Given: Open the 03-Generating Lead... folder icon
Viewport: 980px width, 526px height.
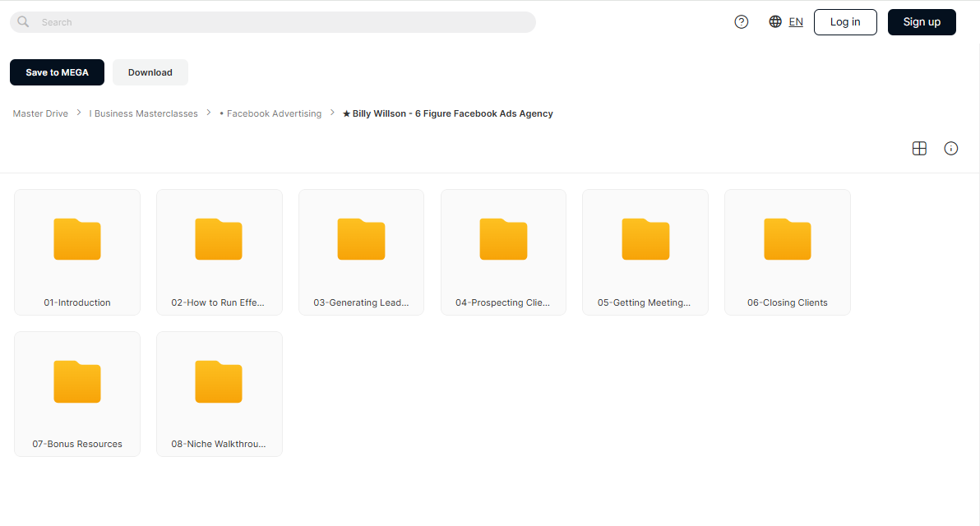Looking at the screenshot, I should pyautogui.click(x=361, y=239).
